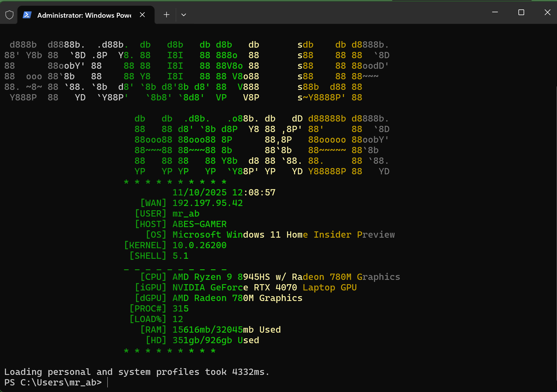
Task: Click the RAM usage 15616mb/32045mb text
Action: click(213, 330)
